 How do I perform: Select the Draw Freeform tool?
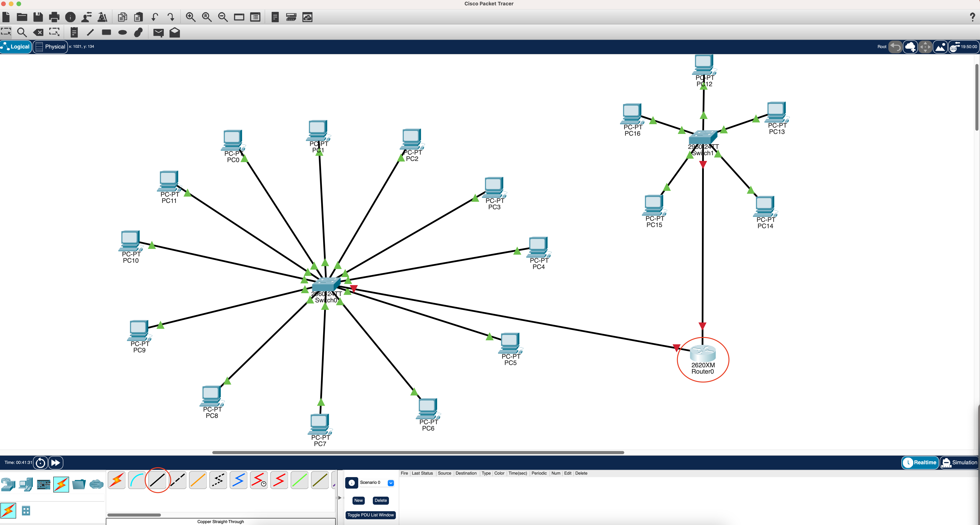(x=138, y=32)
